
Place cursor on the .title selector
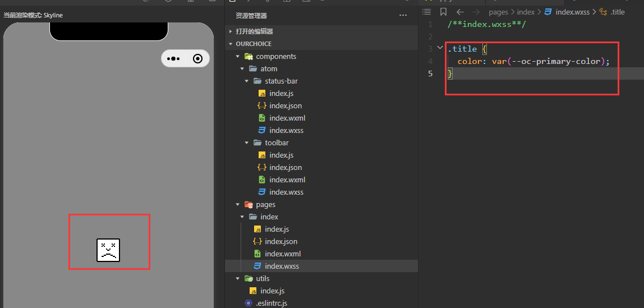462,48
